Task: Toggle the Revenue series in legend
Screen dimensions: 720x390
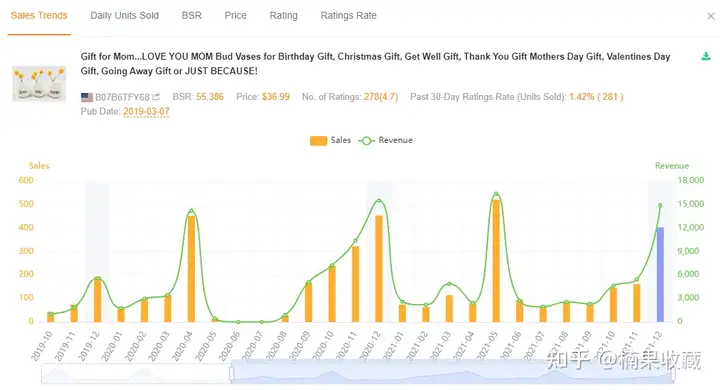Action: tap(386, 140)
